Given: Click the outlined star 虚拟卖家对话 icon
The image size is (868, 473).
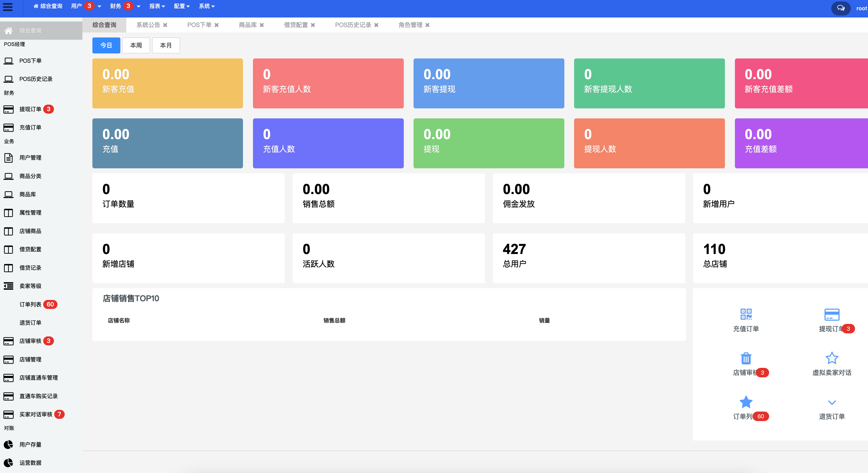Looking at the screenshot, I should [832, 358].
